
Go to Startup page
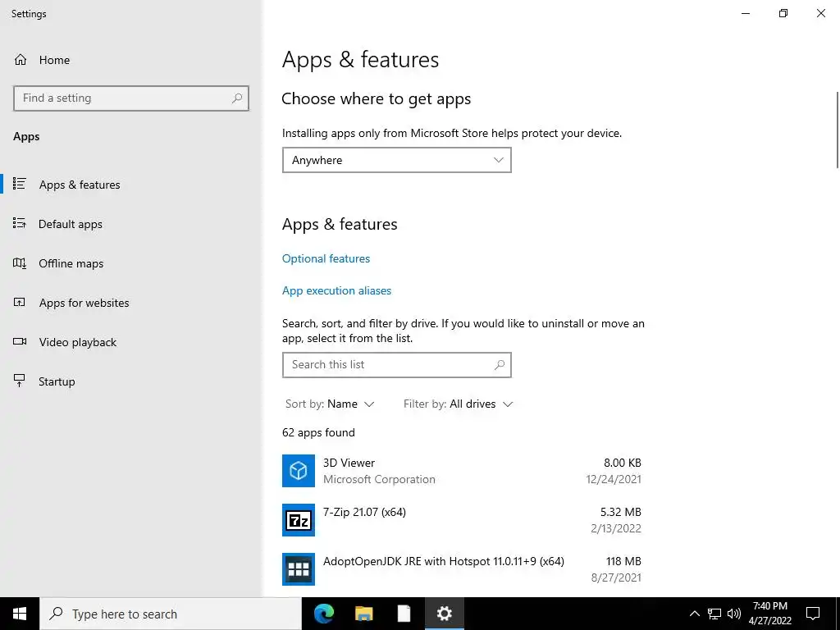(x=131, y=381)
